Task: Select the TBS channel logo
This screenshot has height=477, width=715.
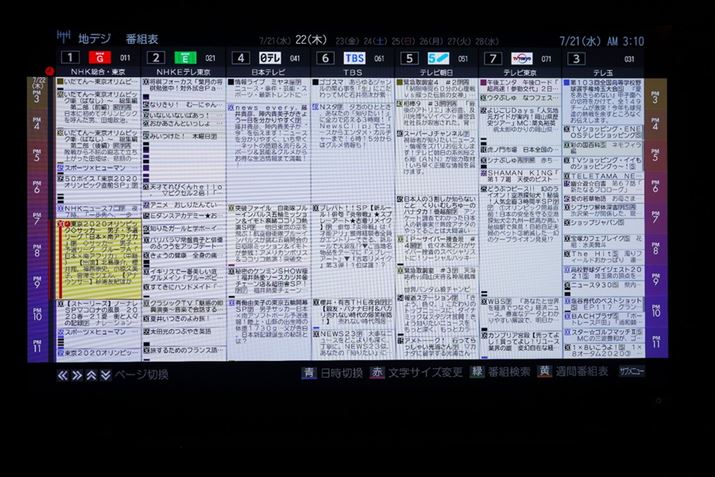Action: pyautogui.click(x=354, y=58)
